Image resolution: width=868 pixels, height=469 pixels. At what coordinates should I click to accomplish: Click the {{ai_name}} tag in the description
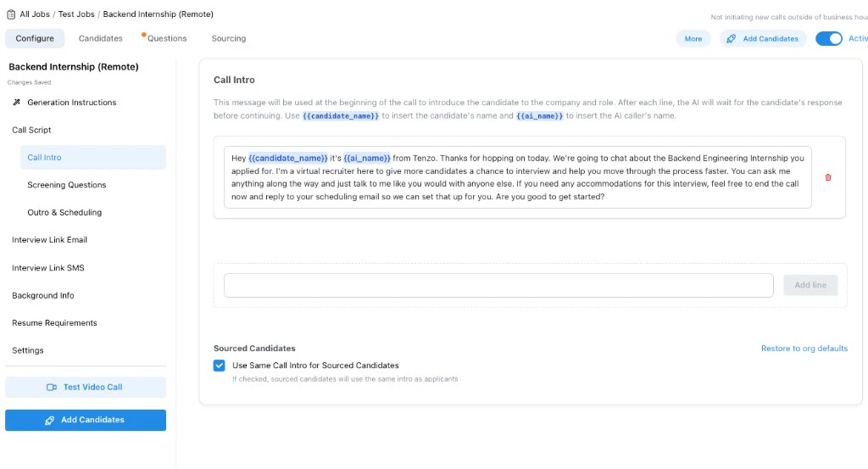[x=539, y=115]
